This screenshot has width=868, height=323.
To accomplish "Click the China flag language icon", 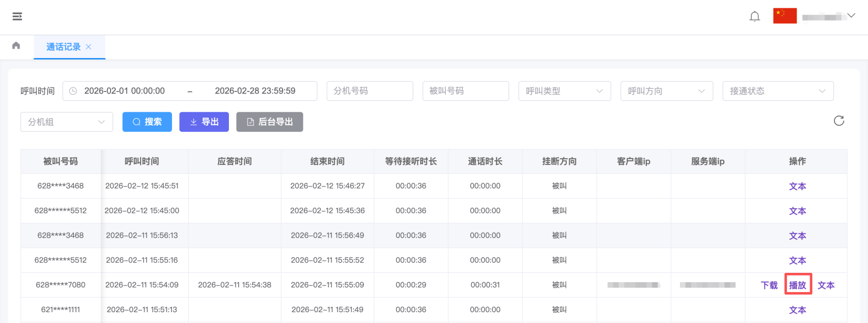I will click(x=784, y=16).
